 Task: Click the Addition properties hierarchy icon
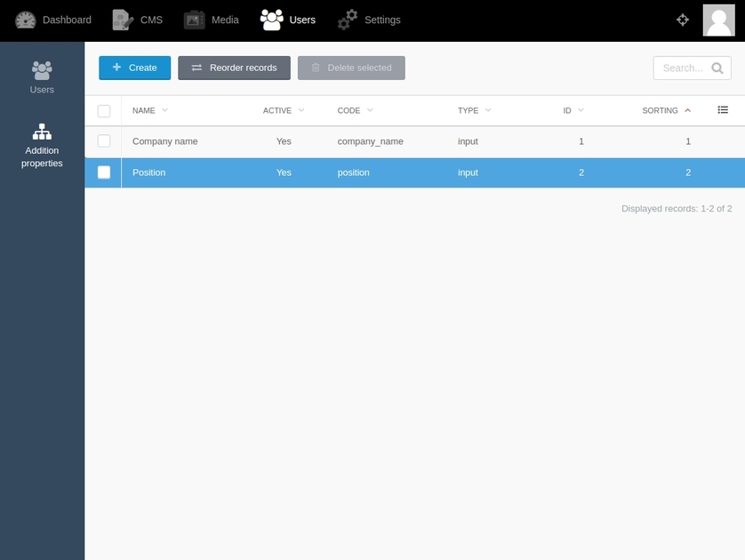tap(42, 132)
